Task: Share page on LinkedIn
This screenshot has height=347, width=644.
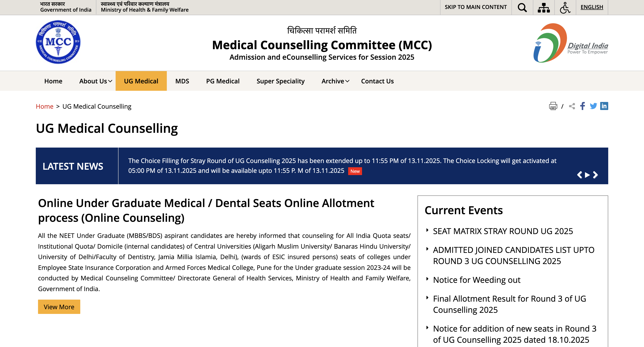Action: point(604,106)
